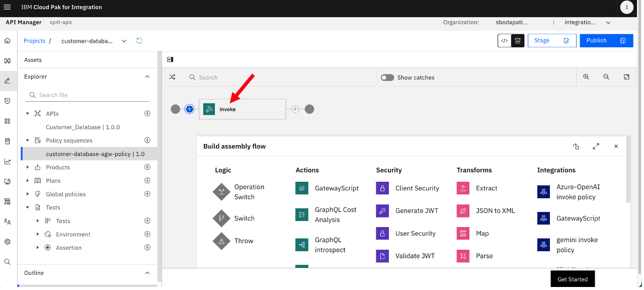
Task: Click the shuffle flow icon in canvas toolbar
Action: coord(172,77)
